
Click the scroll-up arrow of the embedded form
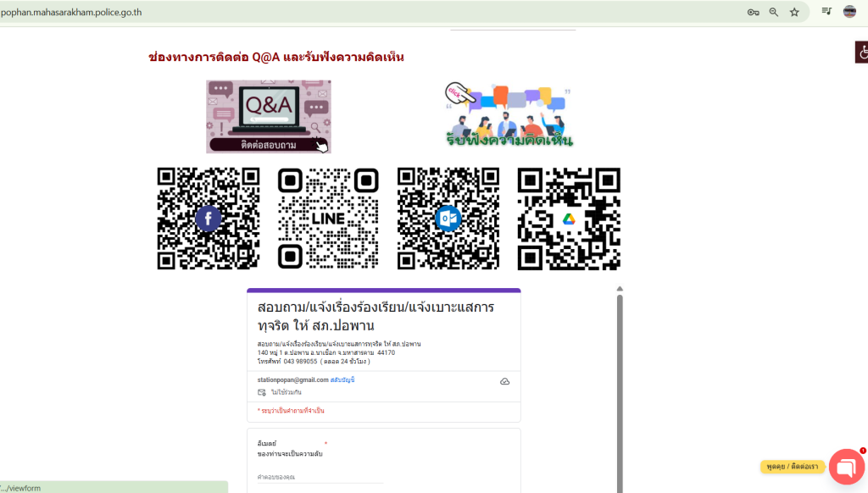pyautogui.click(x=620, y=289)
